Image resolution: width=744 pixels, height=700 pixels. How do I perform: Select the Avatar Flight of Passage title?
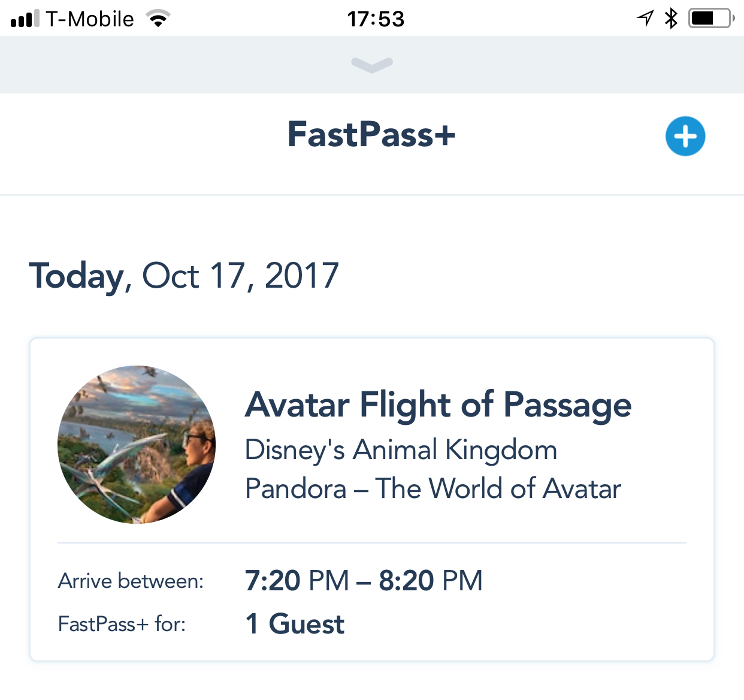438,405
